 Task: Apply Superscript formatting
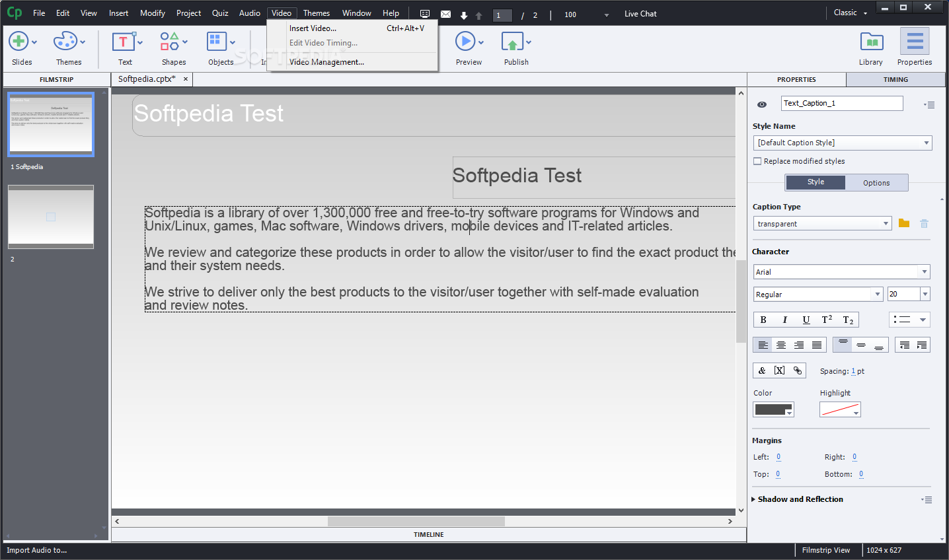[827, 320]
